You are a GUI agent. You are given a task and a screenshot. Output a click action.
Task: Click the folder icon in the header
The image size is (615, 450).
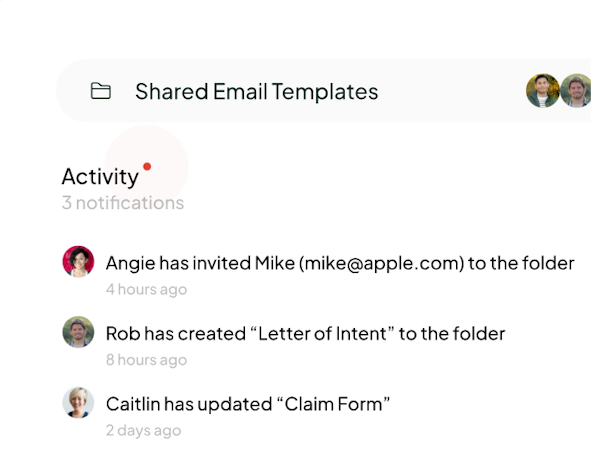(x=100, y=92)
